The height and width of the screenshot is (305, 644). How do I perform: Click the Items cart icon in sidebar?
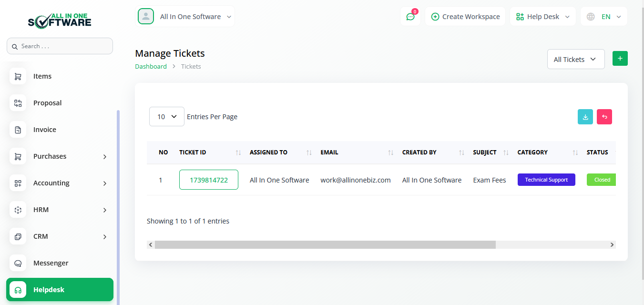tap(18, 76)
